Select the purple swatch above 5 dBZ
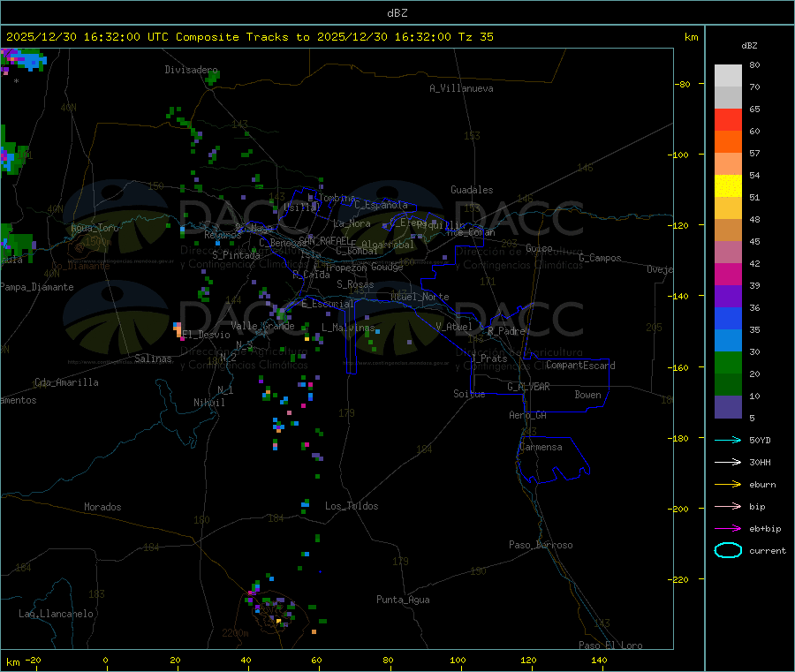 [728, 406]
